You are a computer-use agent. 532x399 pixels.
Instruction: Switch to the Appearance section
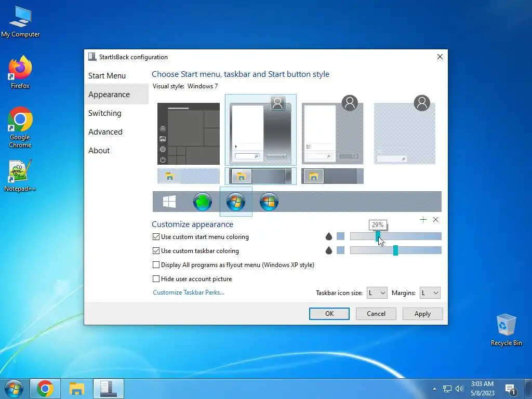(x=116, y=95)
